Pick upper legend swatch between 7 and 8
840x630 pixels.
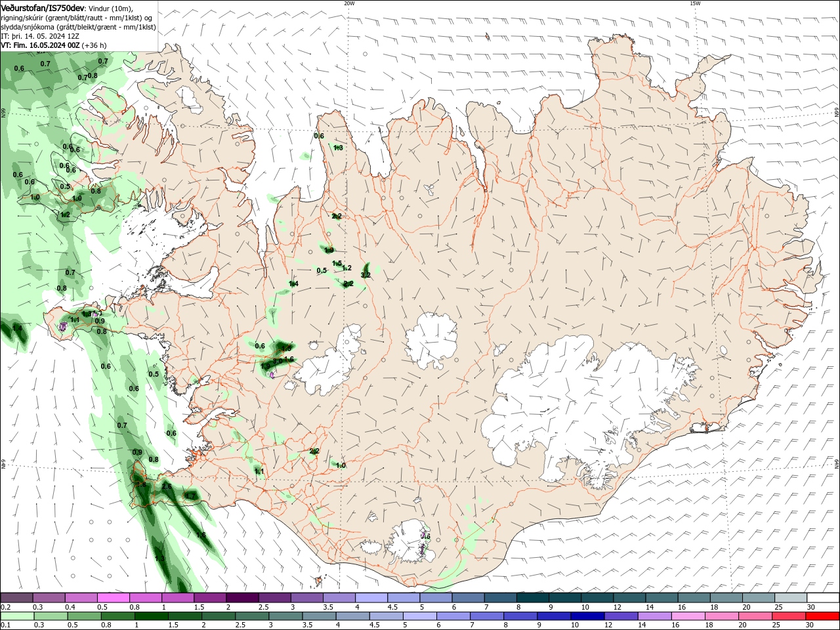[500, 598]
